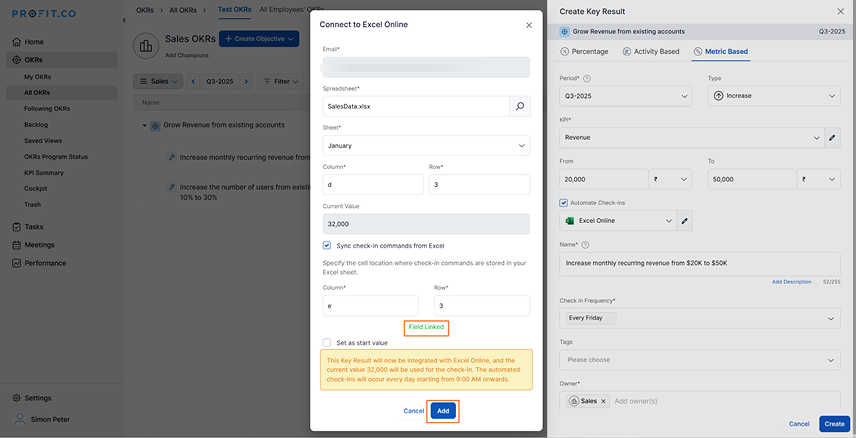Viewport: 856px width, 438px height.
Task: Click Simon Peter user avatar icon
Action: click(x=20, y=419)
